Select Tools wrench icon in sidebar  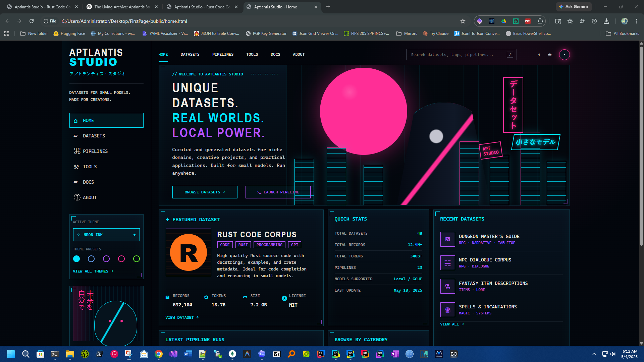pyautogui.click(x=76, y=167)
